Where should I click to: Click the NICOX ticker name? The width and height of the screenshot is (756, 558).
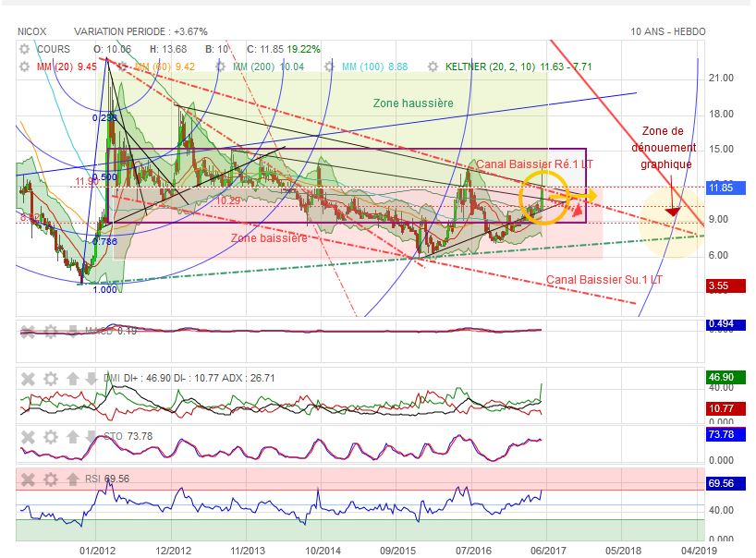pyautogui.click(x=31, y=31)
